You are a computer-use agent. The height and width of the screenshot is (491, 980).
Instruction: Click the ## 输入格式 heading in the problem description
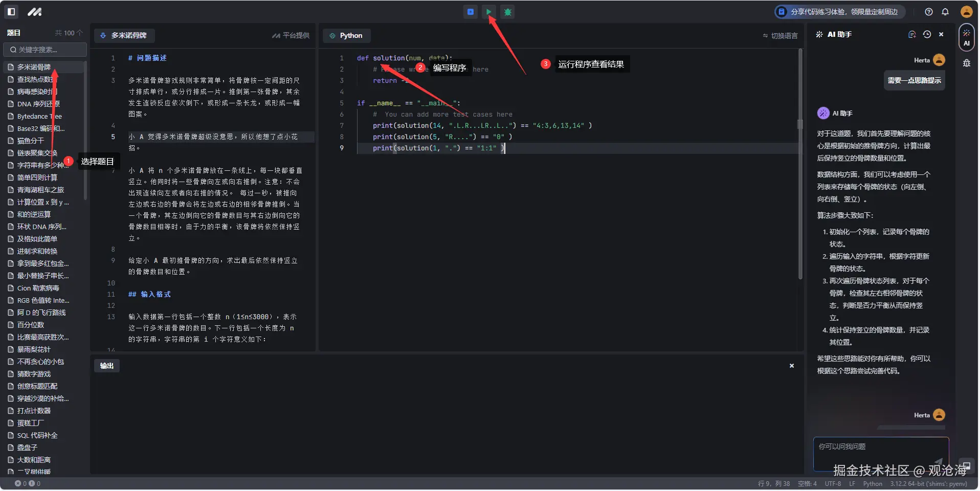click(x=149, y=294)
